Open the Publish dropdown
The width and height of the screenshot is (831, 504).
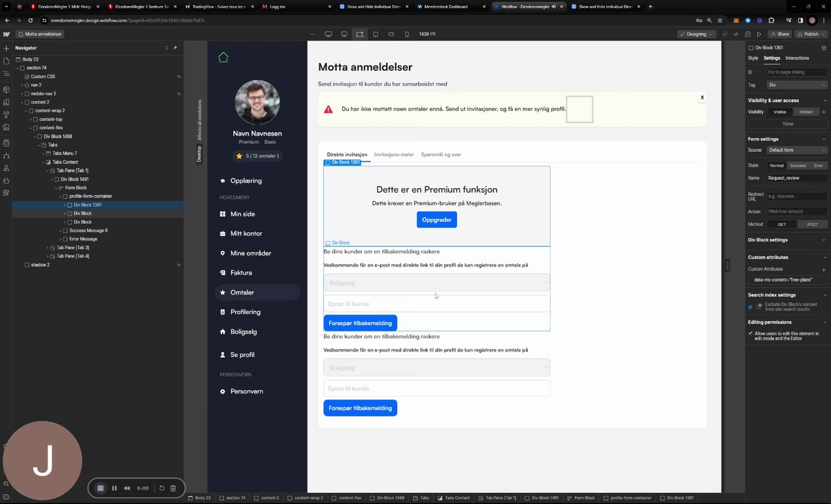click(812, 34)
